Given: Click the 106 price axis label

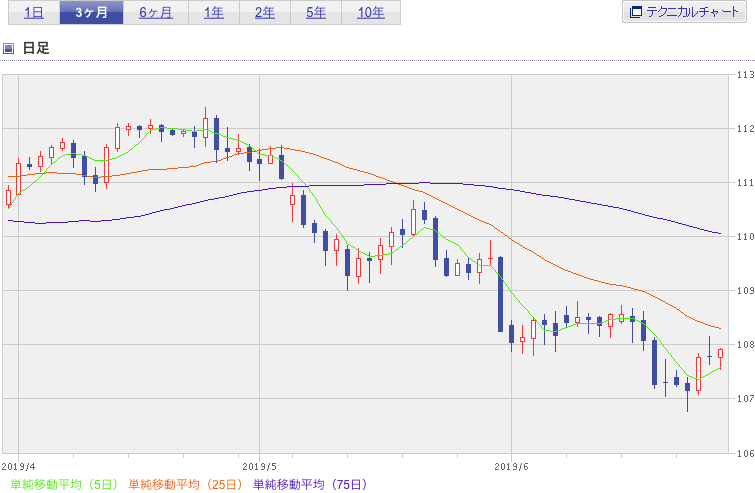Looking at the screenshot, I should click(745, 453).
